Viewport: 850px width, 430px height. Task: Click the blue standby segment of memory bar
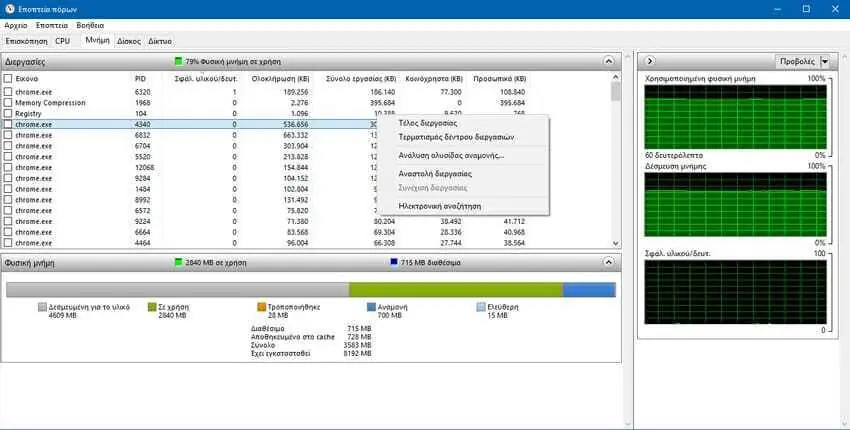tap(589, 290)
